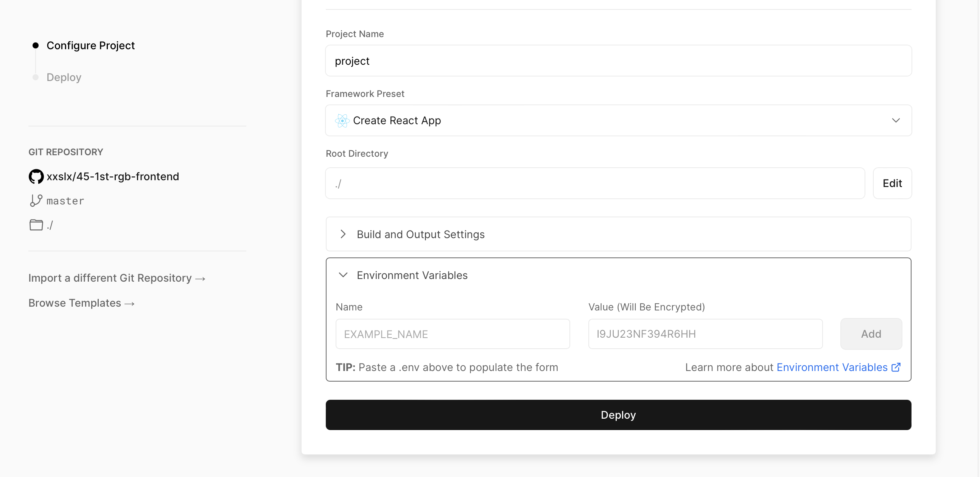The height and width of the screenshot is (477, 980).
Task: Click the xxslx/45-1st-rgb-frontend repository name
Action: click(113, 177)
